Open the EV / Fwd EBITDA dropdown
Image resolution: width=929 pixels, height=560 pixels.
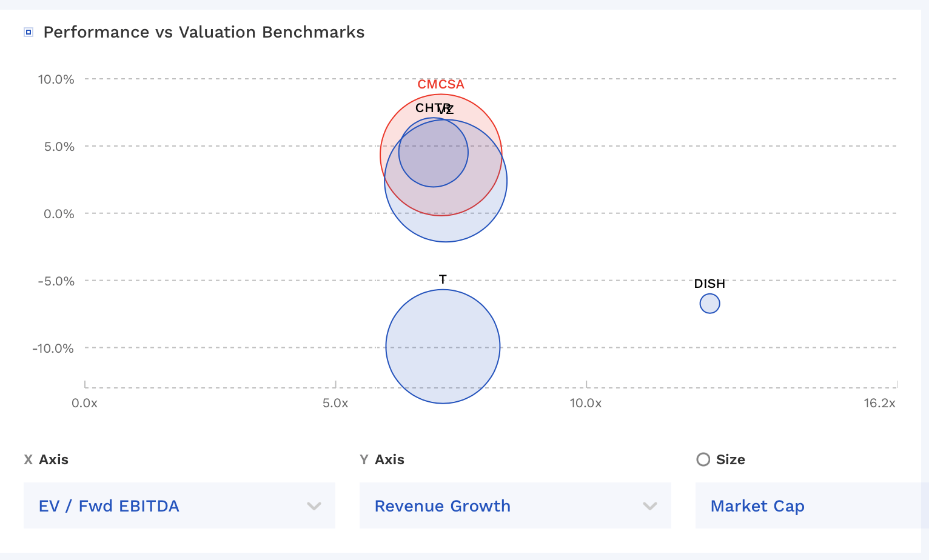coord(179,505)
